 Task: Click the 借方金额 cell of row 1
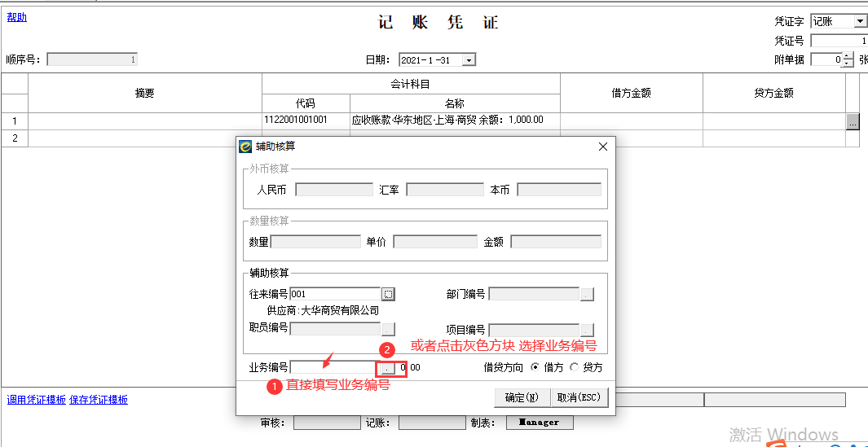pos(632,121)
